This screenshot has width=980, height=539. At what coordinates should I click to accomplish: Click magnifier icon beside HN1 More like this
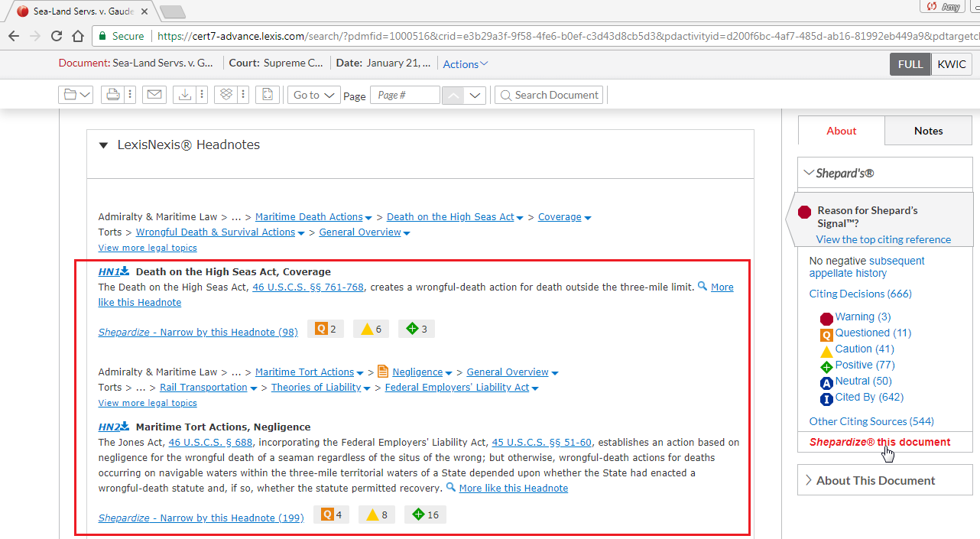[703, 287]
